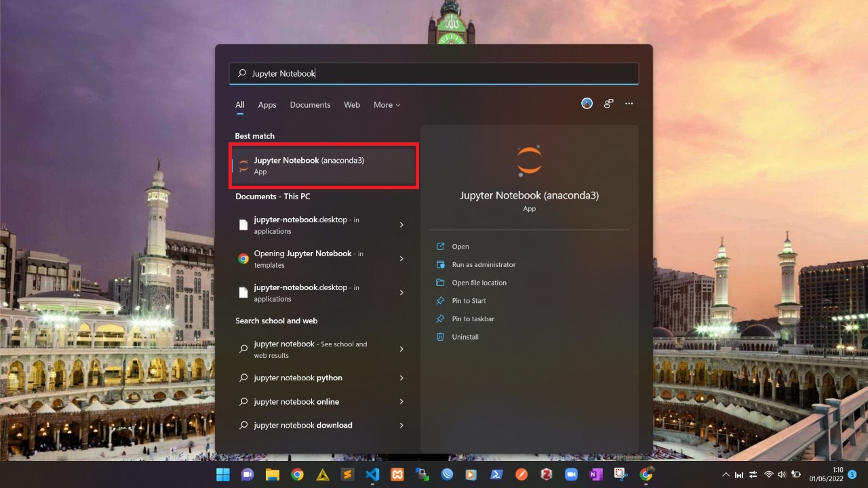Click inside the Jupyter Notebook search field
The image size is (868, 488).
tap(434, 73)
